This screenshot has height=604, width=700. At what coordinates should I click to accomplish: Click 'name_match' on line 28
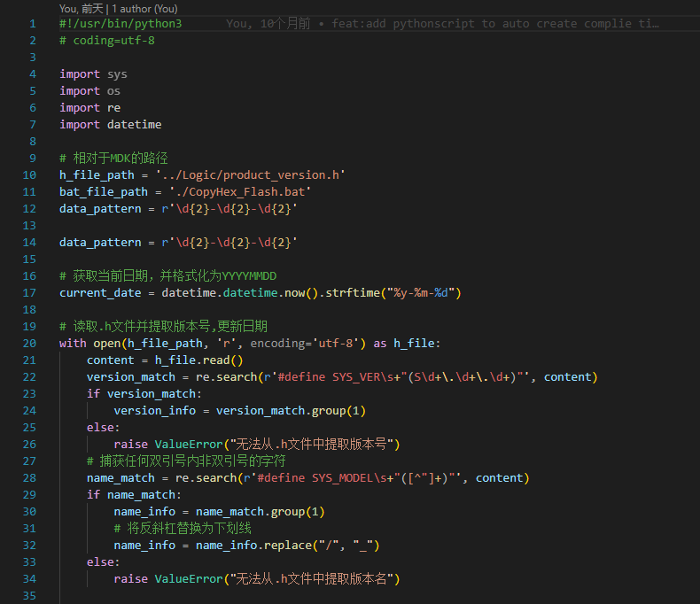coord(121,477)
